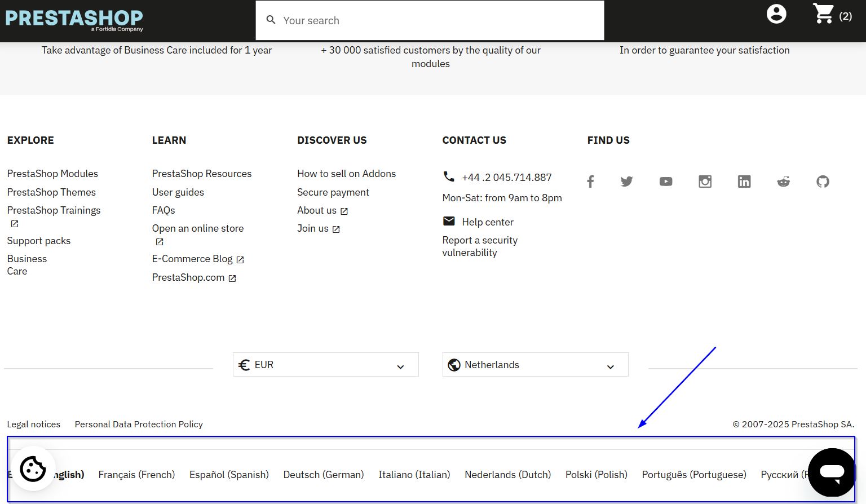
Task: Click the cart item count (2)
Action: [x=845, y=16]
